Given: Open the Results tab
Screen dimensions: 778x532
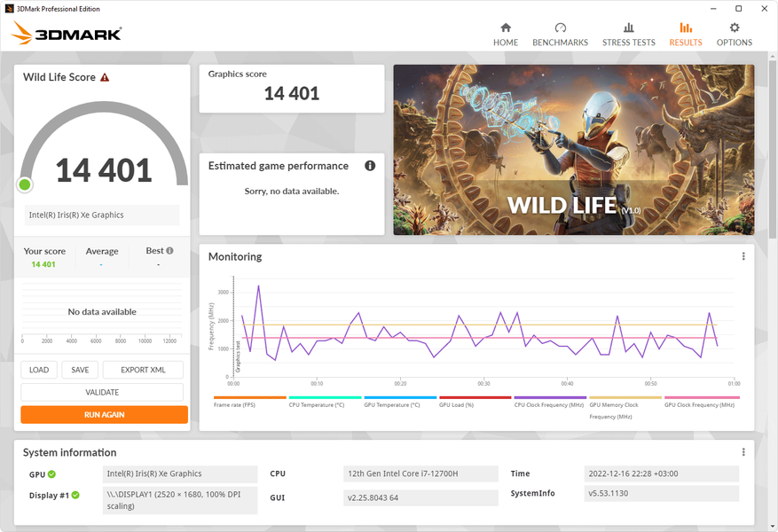Looking at the screenshot, I should pos(686,35).
